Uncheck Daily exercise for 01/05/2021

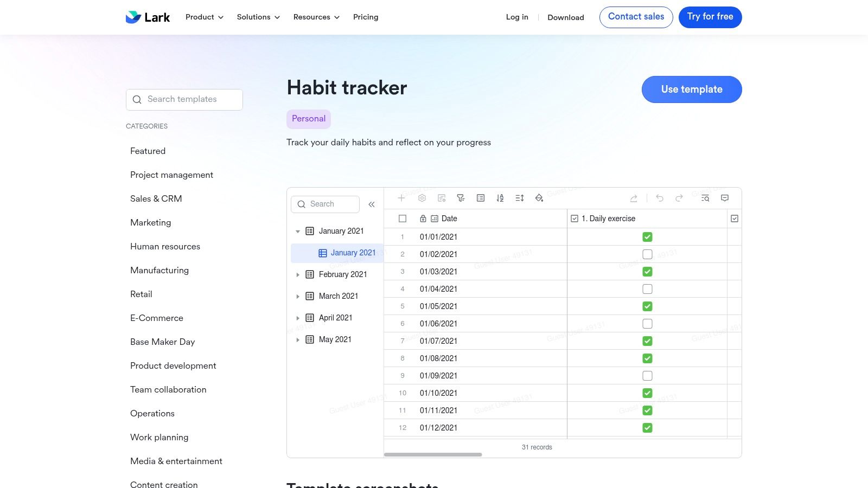click(647, 306)
